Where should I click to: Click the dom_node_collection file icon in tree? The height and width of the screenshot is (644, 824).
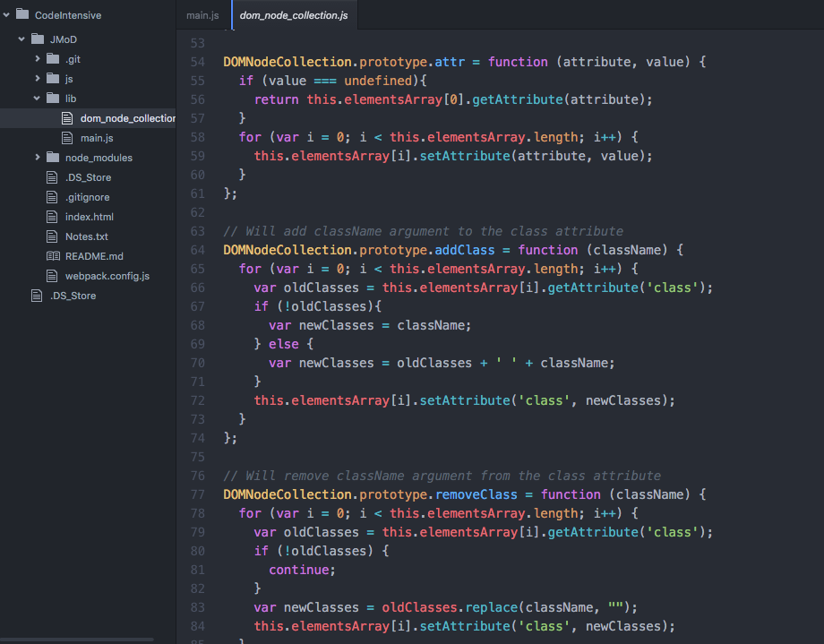coord(67,117)
